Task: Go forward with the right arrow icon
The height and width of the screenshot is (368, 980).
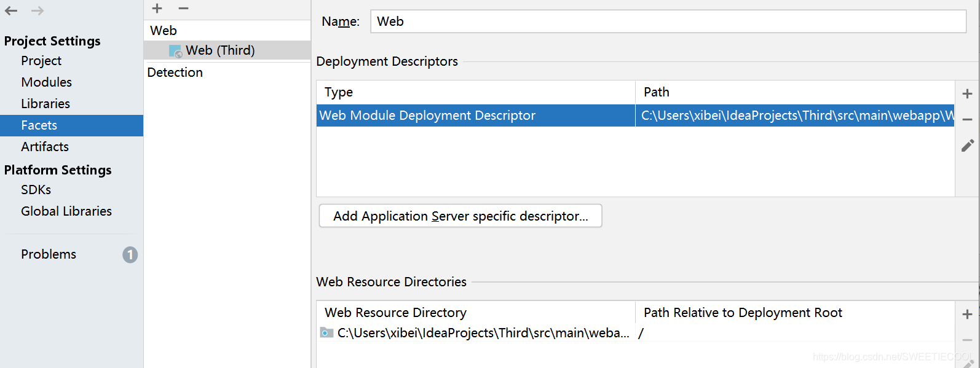Action: click(x=38, y=10)
